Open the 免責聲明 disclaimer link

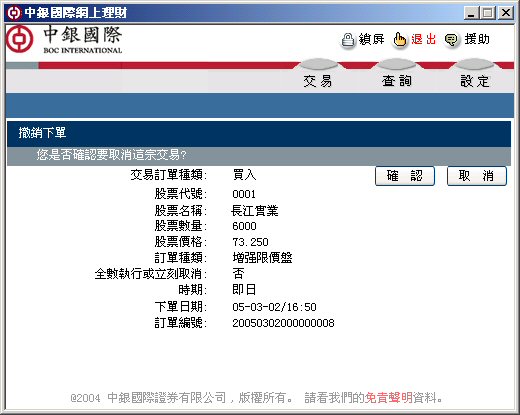tap(389, 397)
